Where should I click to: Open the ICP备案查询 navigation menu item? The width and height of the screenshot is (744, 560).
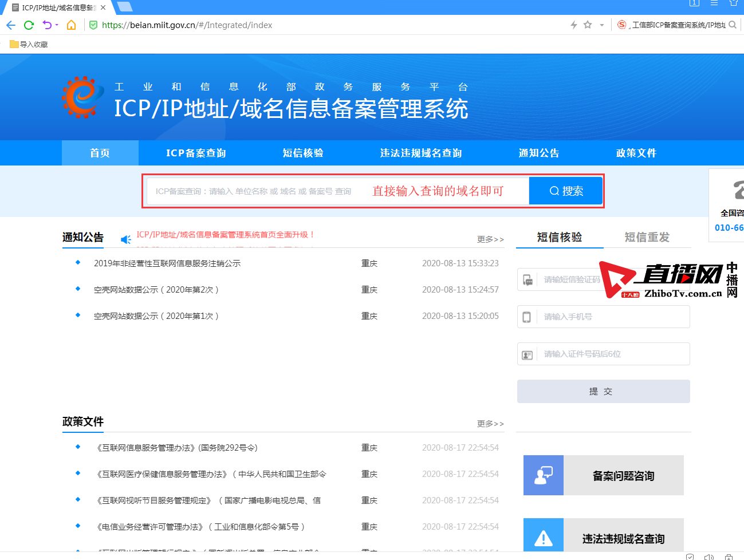point(196,153)
